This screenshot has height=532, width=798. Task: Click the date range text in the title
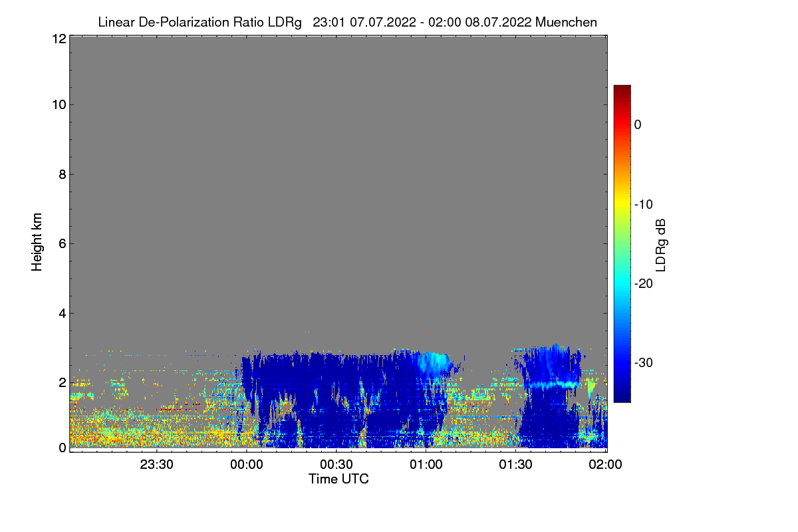pyautogui.click(x=422, y=23)
